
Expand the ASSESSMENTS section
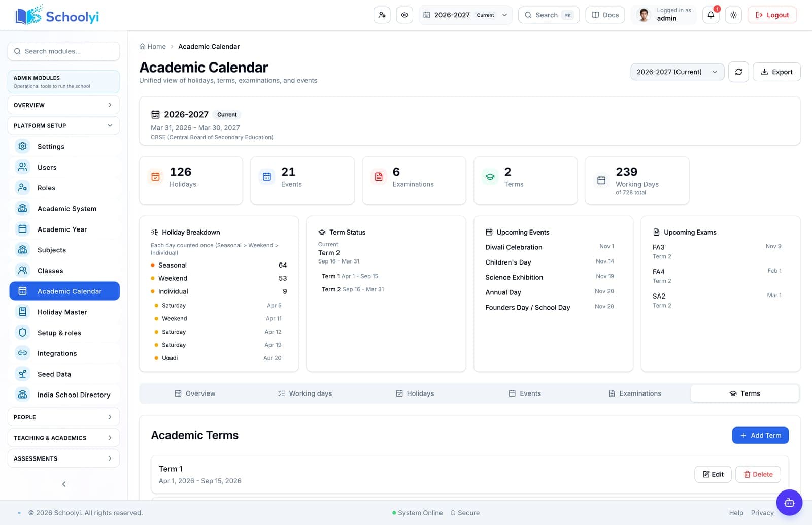point(63,458)
